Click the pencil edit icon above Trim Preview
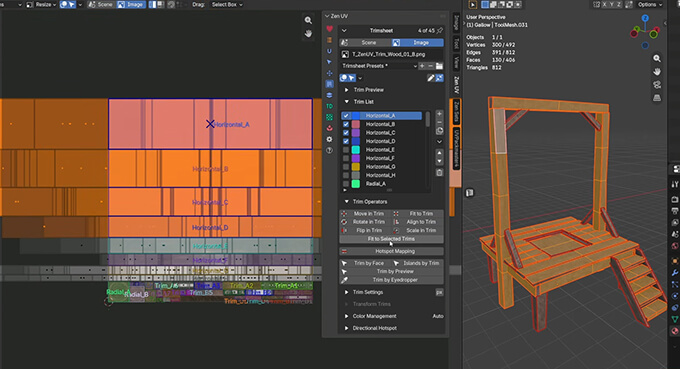This screenshot has height=369, width=680. (431, 78)
